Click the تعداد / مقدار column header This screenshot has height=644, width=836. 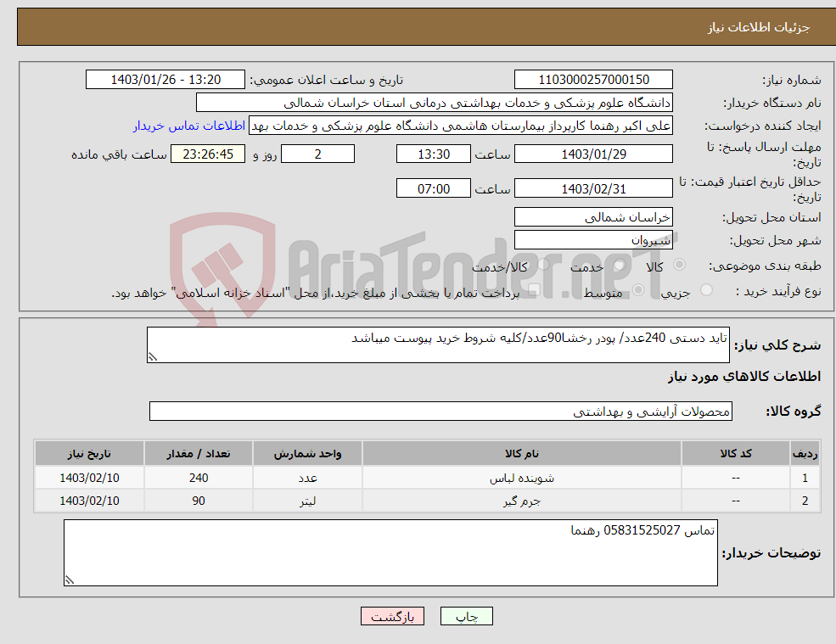coord(199,454)
